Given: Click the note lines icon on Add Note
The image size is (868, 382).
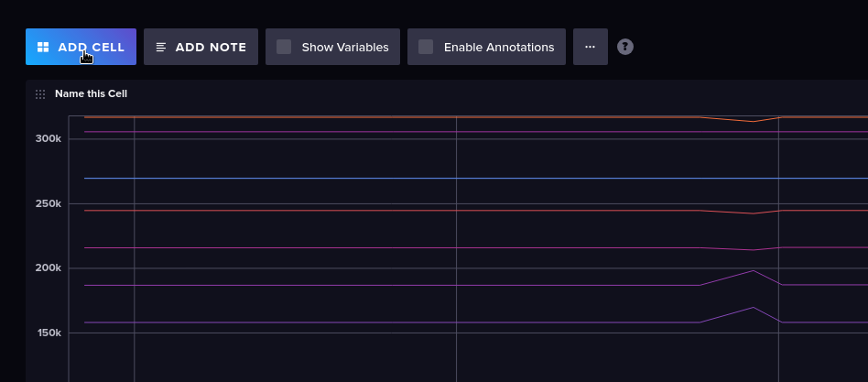Looking at the screenshot, I should tap(161, 47).
